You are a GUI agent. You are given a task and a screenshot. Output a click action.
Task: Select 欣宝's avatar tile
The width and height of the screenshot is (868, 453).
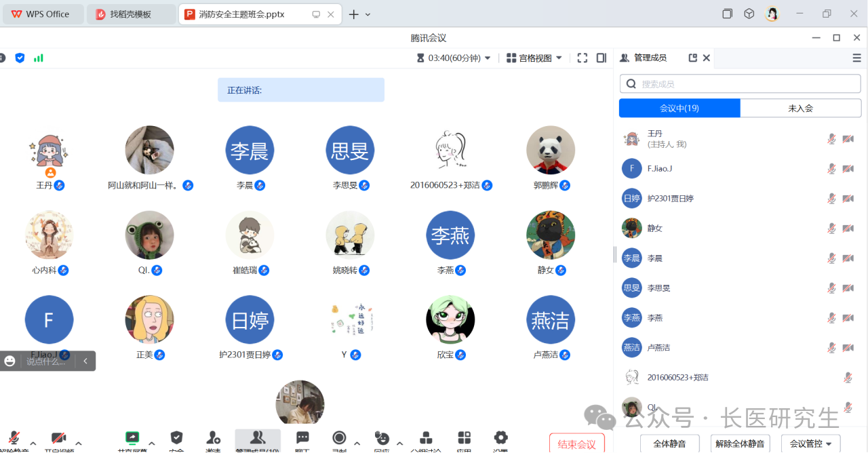pos(450,319)
